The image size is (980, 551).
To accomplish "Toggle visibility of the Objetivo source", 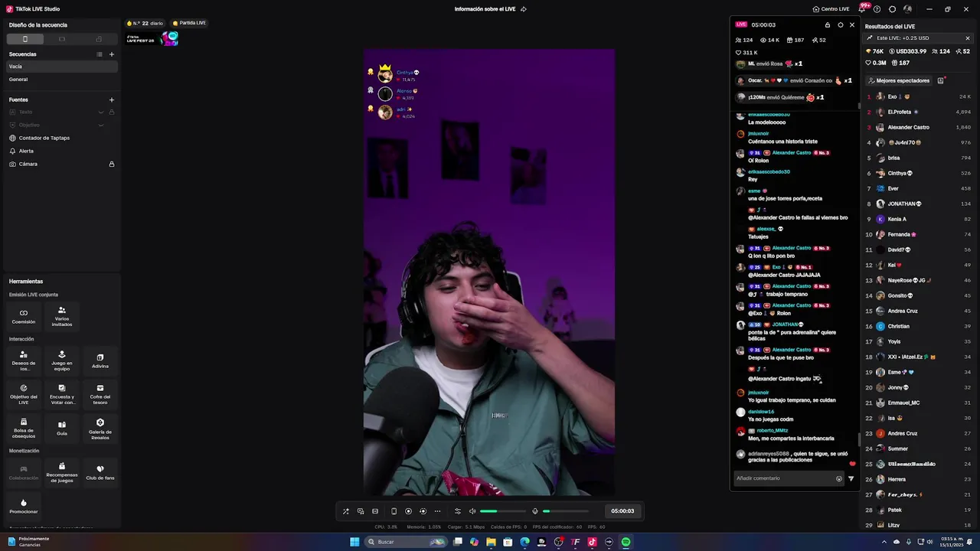I will point(100,125).
